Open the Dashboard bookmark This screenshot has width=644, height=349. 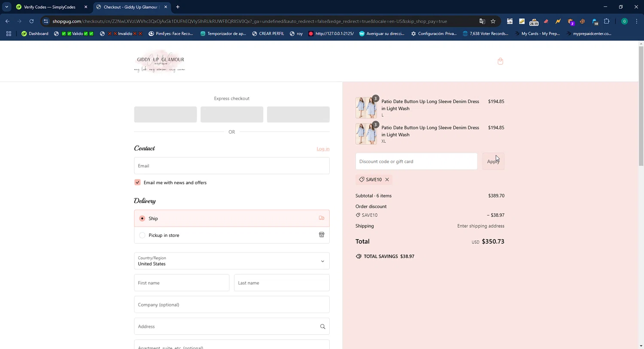(x=34, y=33)
